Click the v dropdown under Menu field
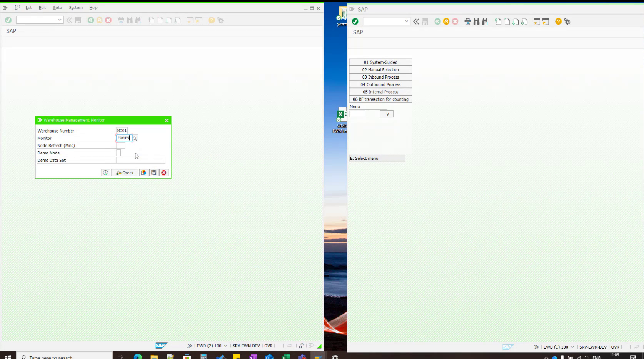Viewport: 644px width, 359px height. [x=387, y=114]
